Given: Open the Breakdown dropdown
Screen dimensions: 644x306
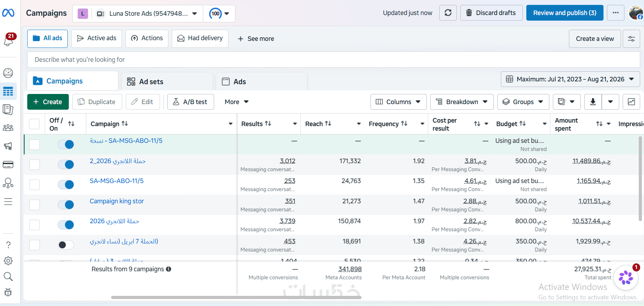Looking at the screenshot, I should coord(462,102).
